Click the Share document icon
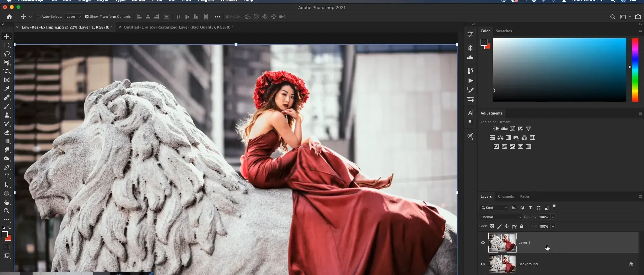Image resolution: width=644 pixels, height=275 pixels. pos(638,17)
